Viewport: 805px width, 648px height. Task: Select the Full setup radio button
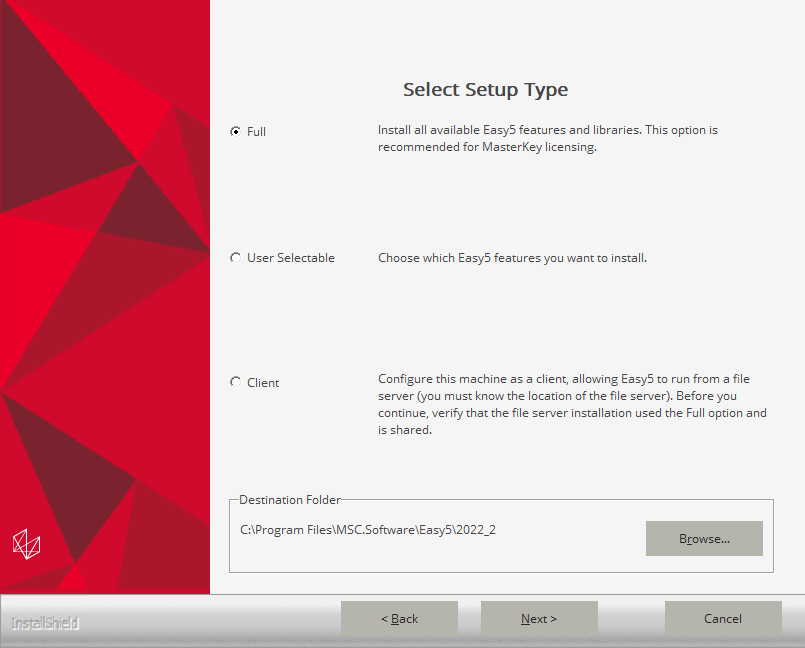[235, 131]
